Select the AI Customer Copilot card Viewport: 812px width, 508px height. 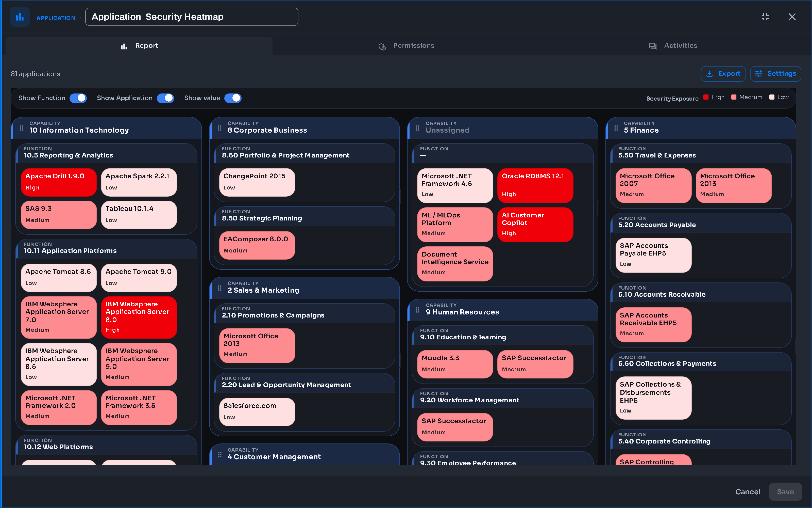coord(535,225)
